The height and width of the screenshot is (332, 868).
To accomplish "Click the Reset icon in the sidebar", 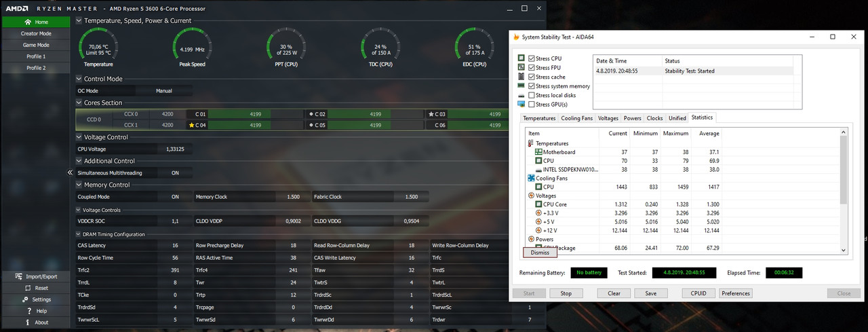I will click(27, 288).
